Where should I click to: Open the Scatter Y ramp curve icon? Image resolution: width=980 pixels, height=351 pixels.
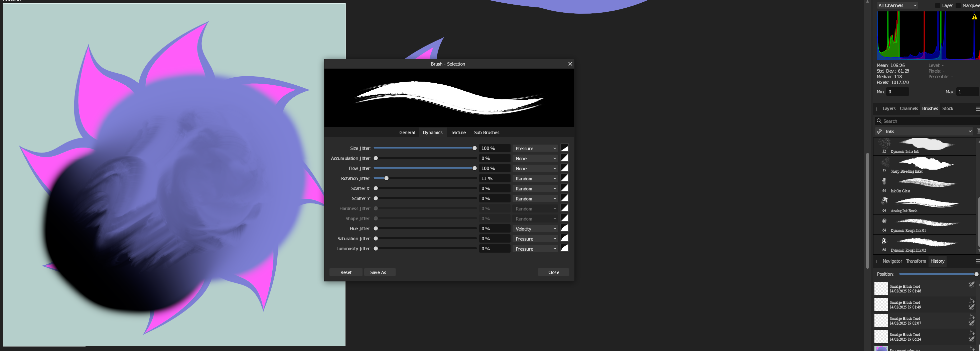(x=565, y=198)
